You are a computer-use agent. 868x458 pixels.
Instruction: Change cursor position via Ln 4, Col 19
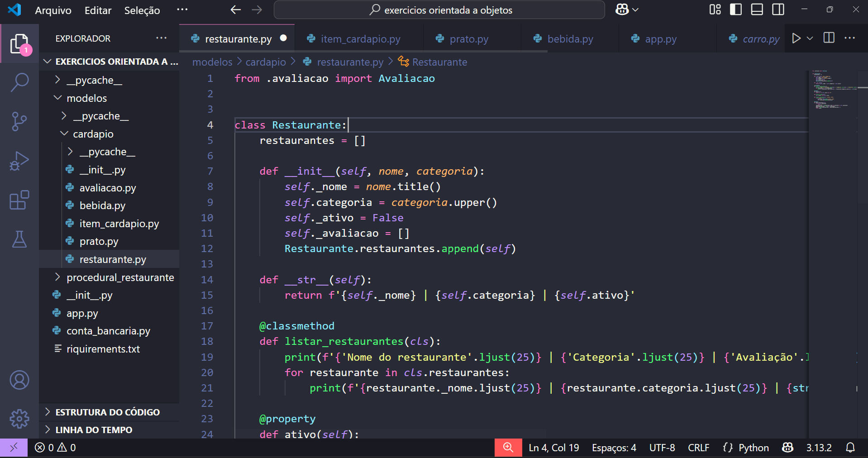click(554, 448)
